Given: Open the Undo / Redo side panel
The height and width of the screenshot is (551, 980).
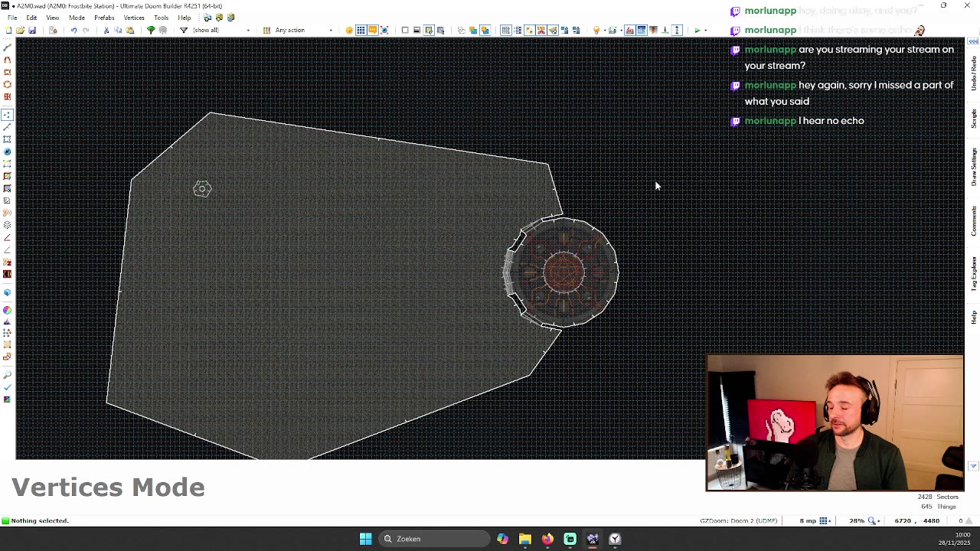Looking at the screenshot, I should click(x=974, y=73).
